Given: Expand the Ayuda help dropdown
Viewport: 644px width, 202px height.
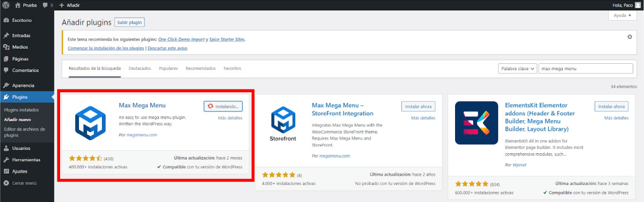Looking at the screenshot, I should click(622, 16).
